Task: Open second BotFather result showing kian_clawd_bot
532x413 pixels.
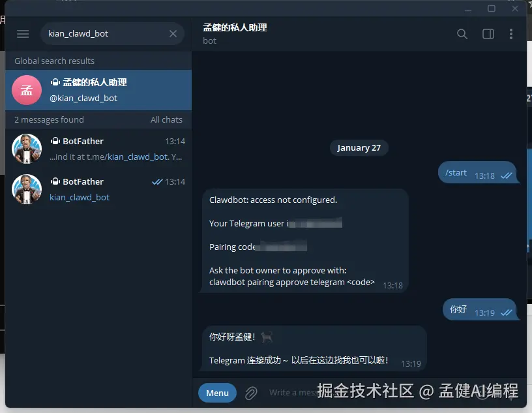Action: (x=98, y=189)
